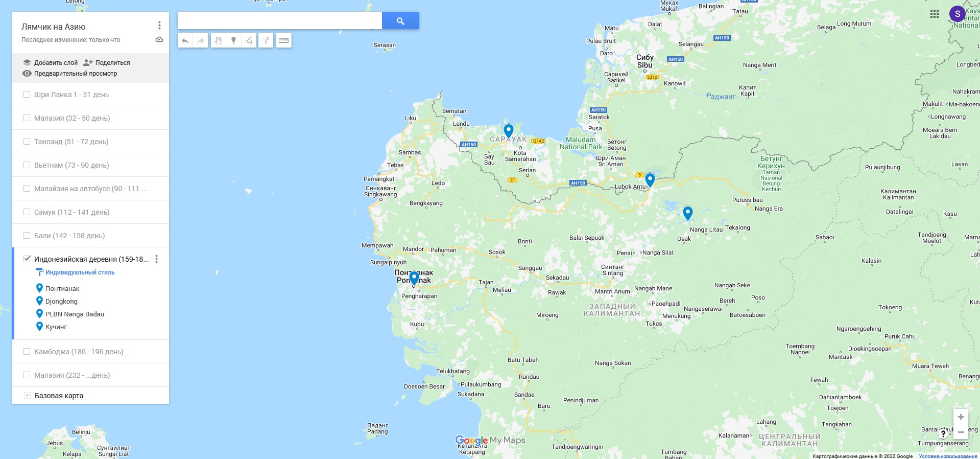Open Индивидуальный стиль styling link
The width and height of the screenshot is (980, 459).
pos(80,272)
